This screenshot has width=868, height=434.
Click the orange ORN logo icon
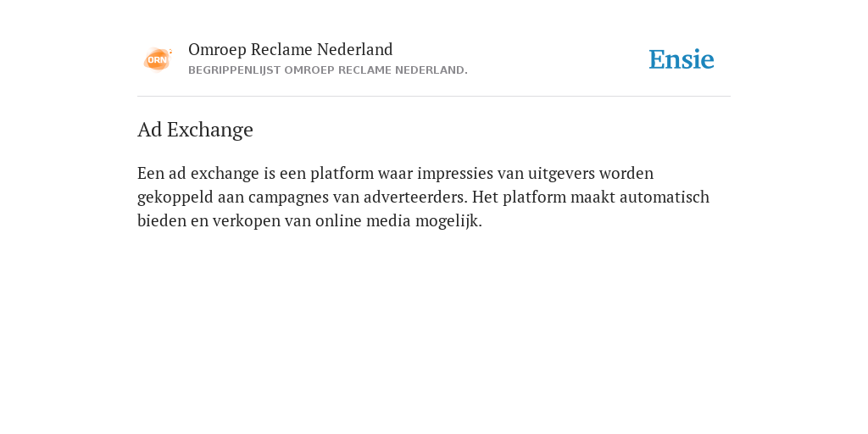(x=158, y=59)
